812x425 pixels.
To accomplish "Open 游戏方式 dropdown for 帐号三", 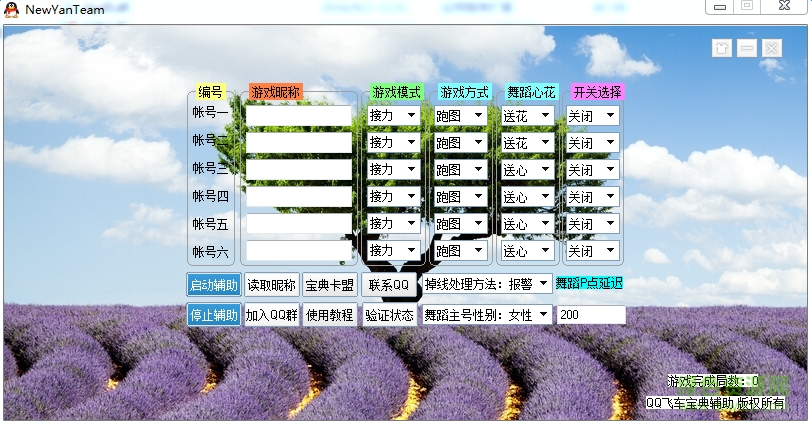I will click(x=461, y=170).
